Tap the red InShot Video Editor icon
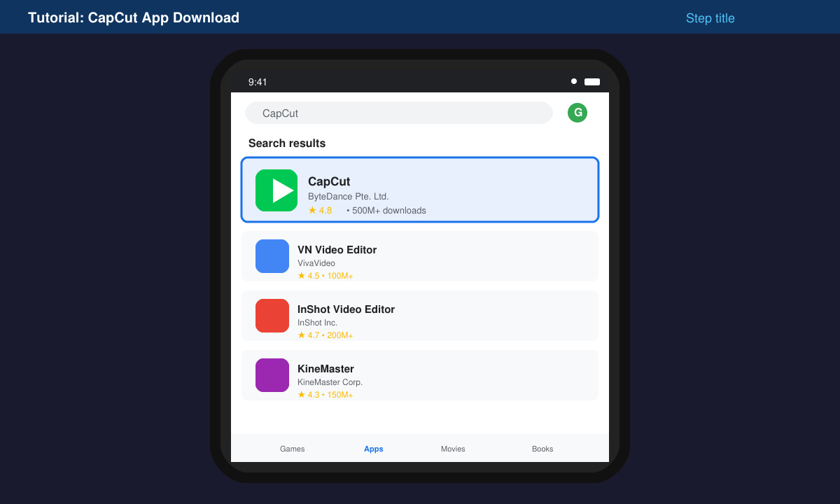Viewport: 840px width, 504px height. (x=272, y=316)
